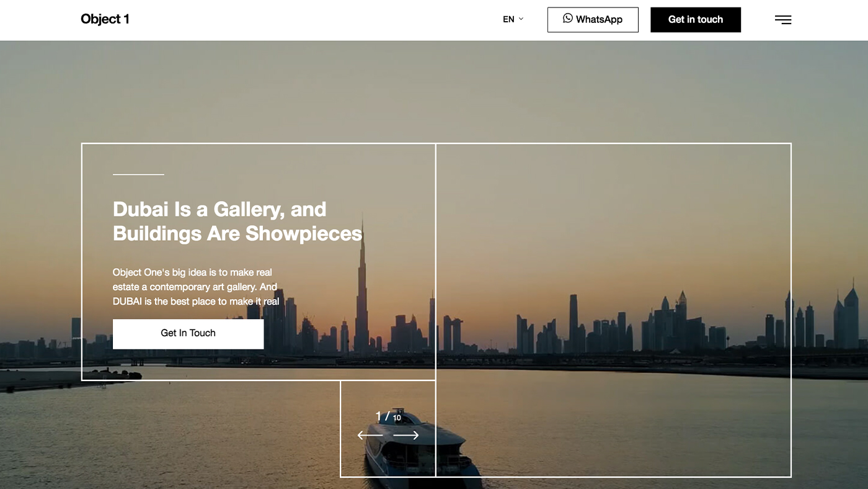Open the EN language selector
The height and width of the screenshot is (489, 868).
pos(513,19)
